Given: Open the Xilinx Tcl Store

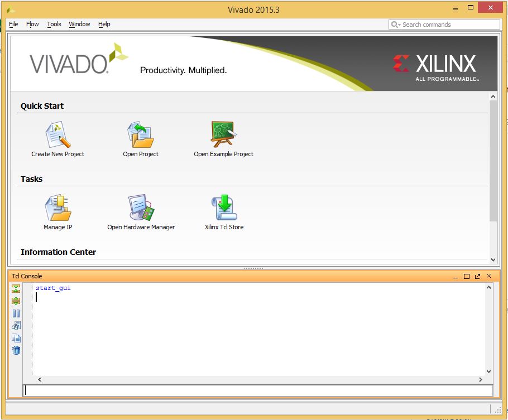Looking at the screenshot, I should pyautogui.click(x=224, y=212).
